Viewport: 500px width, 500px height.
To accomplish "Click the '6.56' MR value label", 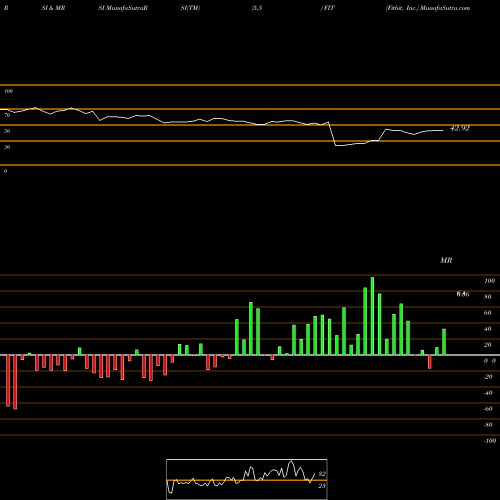I will click(463, 294).
